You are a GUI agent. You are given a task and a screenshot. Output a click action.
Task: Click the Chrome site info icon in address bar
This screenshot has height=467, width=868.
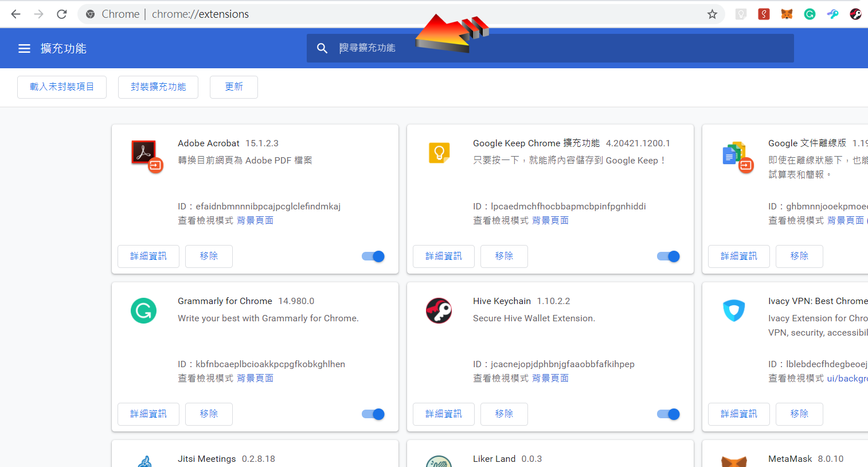pyautogui.click(x=90, y=14)
